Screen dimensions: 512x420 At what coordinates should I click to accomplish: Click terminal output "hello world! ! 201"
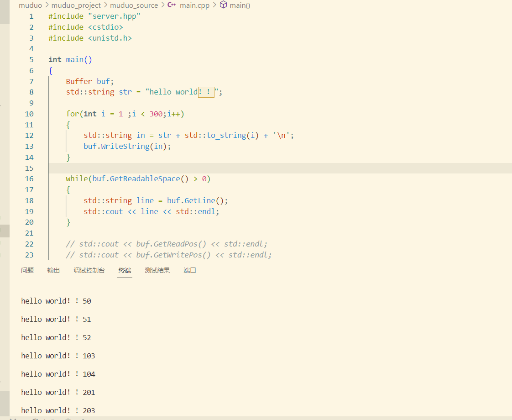[x=58, y=393]
